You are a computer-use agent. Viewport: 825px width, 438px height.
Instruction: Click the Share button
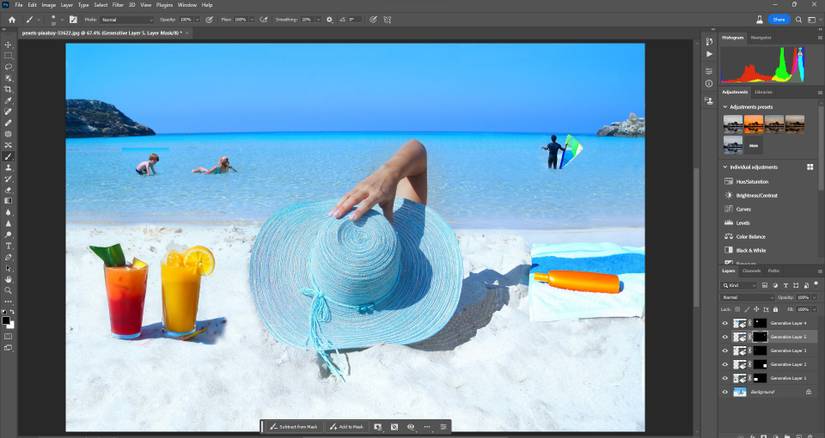tap(779, 19)
